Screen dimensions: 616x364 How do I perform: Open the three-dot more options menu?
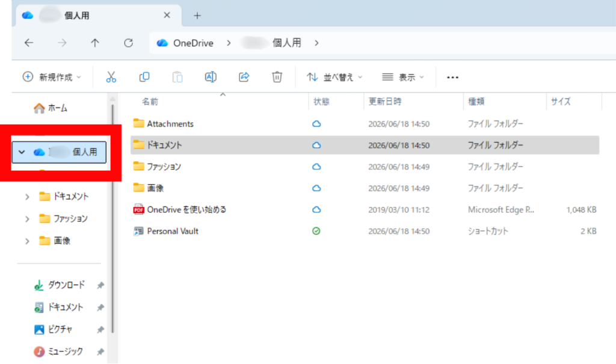tap(452, 78)
